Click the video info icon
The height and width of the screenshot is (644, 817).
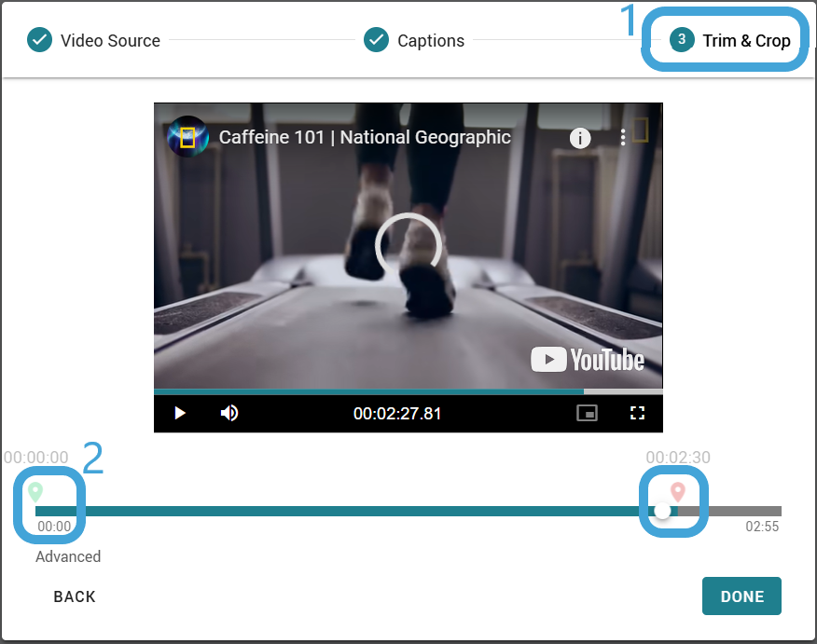(x=580, y=137)
